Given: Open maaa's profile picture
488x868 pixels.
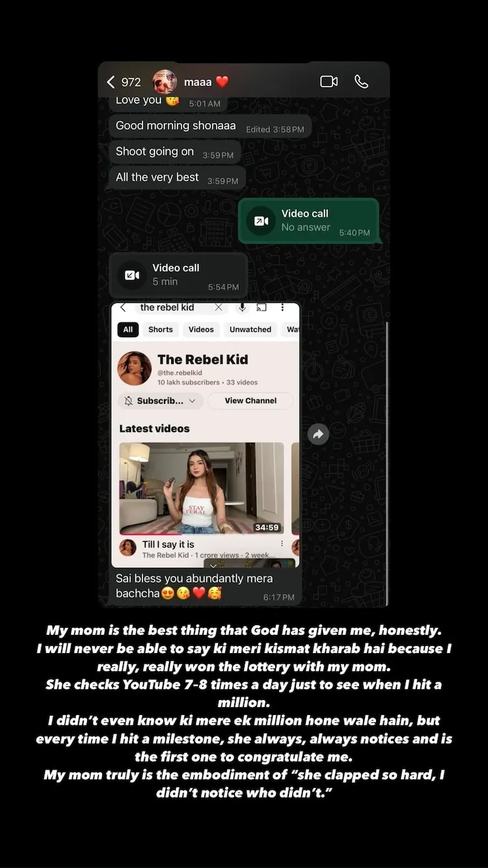Looking at the screenshot, I should click(x=165, y=81).
